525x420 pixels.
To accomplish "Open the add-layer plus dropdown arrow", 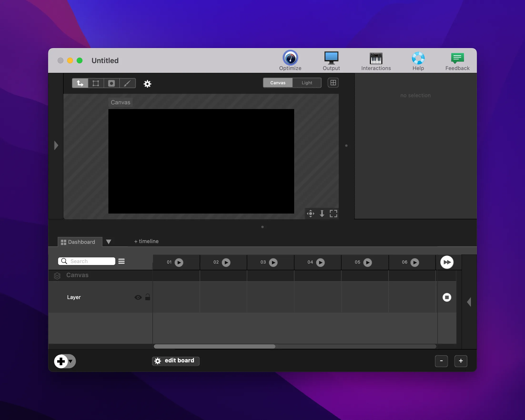I will pyautogui.click(x=71, y=361).
